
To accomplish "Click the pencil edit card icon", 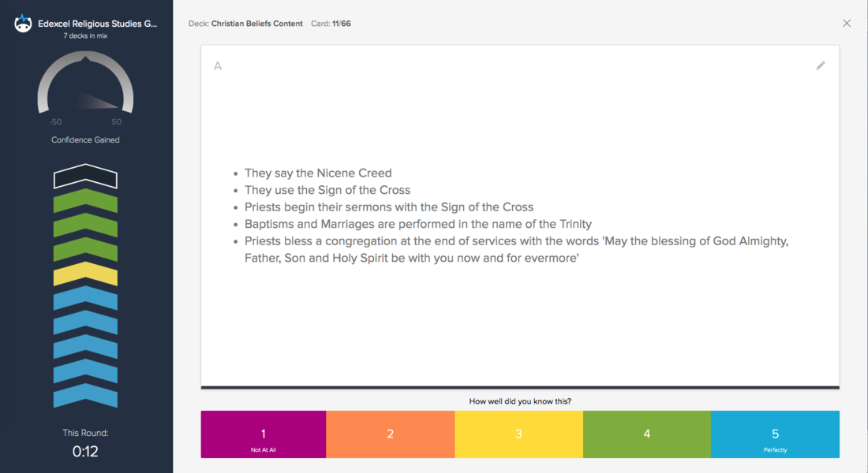I will [821, 66].
